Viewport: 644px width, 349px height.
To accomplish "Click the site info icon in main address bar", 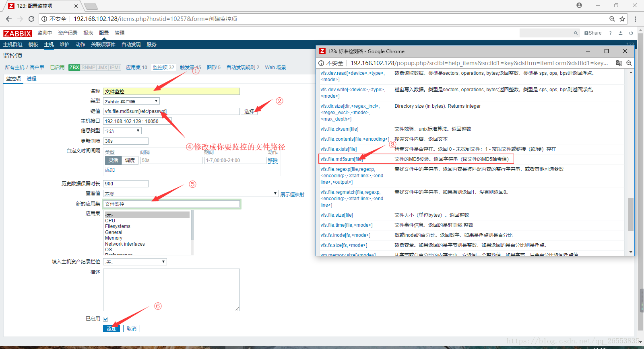I will click(x=44, y=19).
